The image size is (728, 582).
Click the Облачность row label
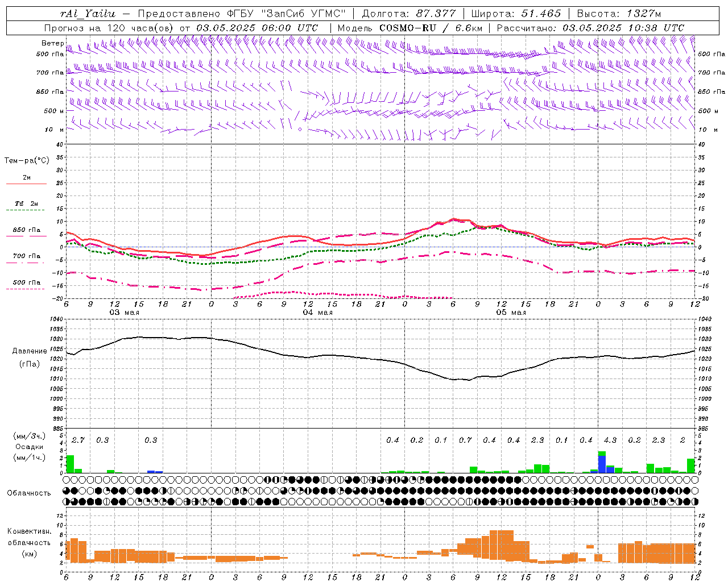click(29, 493)
